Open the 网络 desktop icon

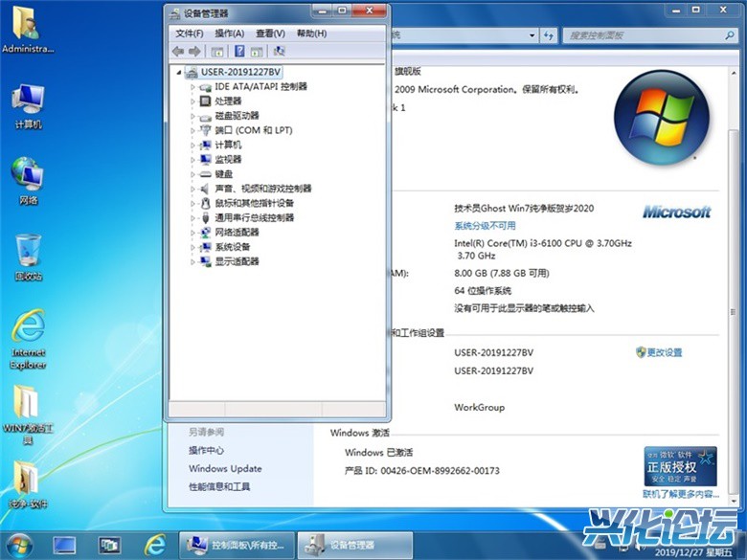[x=28, y=175]
